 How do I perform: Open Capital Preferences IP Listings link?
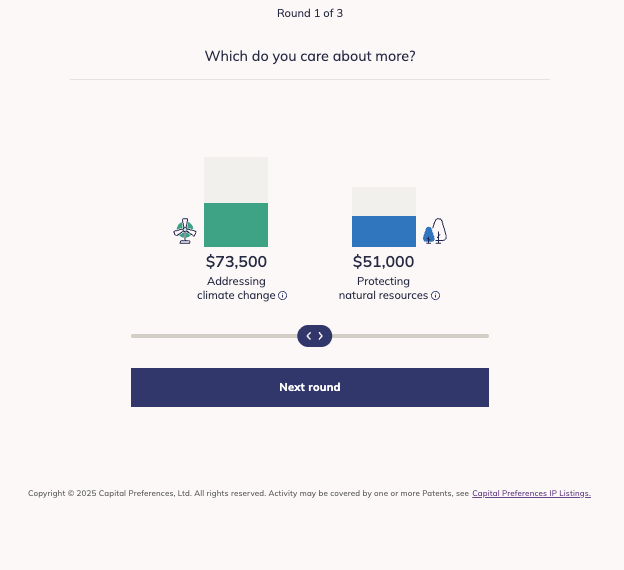(531, 493)
